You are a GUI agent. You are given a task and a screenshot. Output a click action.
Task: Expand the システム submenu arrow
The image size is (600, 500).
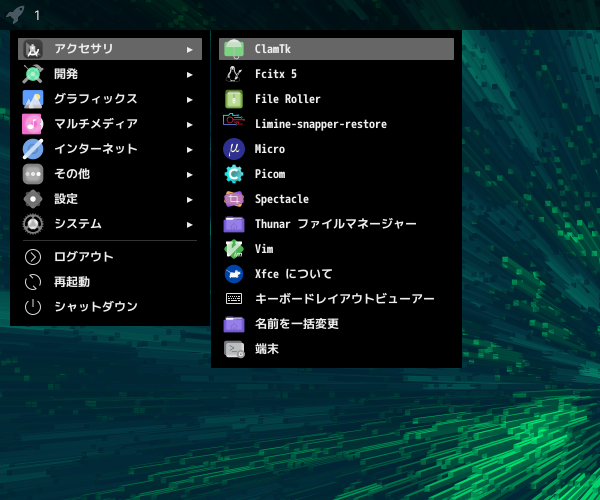click(x=189, y=225)
